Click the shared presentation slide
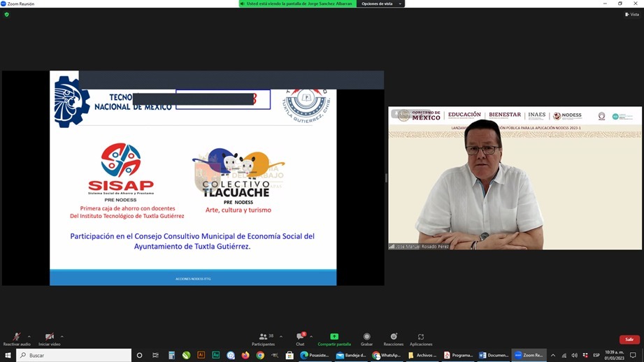The image size is (644, 362). pyautogui.click(x=193, y=178)
